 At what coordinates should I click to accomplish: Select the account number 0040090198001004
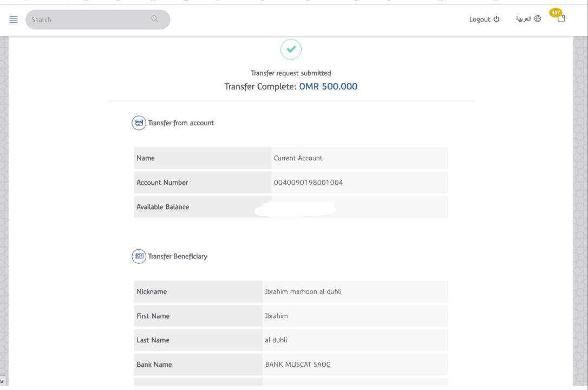(308, 183)
